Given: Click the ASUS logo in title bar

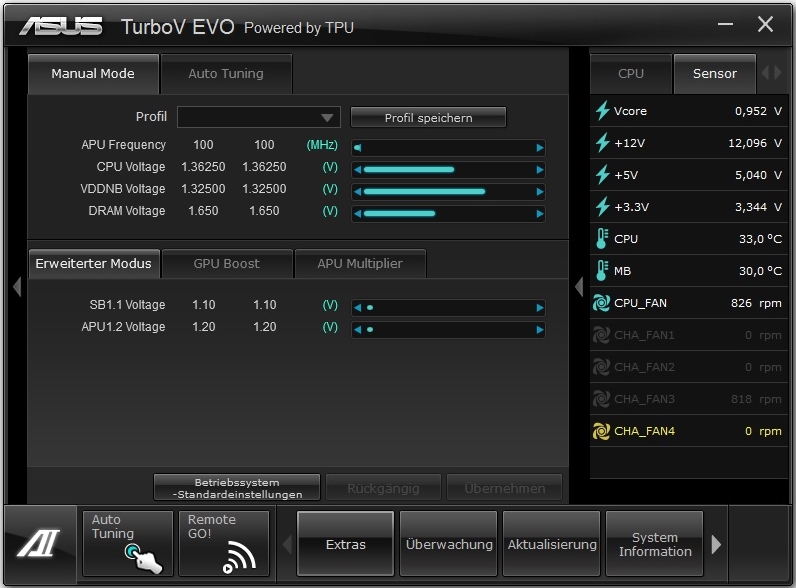Looking at the screenshot, I should [61, 26].
